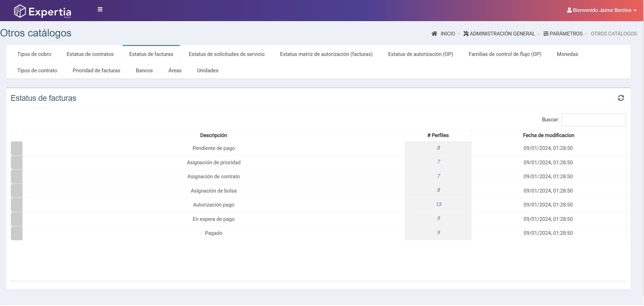
Task: Select the Estatus de facturas tab
Action: [x=151, y=54]
